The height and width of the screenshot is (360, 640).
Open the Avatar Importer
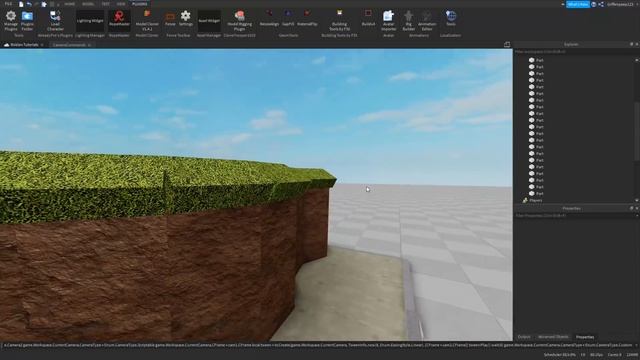(x=388, y=21)
